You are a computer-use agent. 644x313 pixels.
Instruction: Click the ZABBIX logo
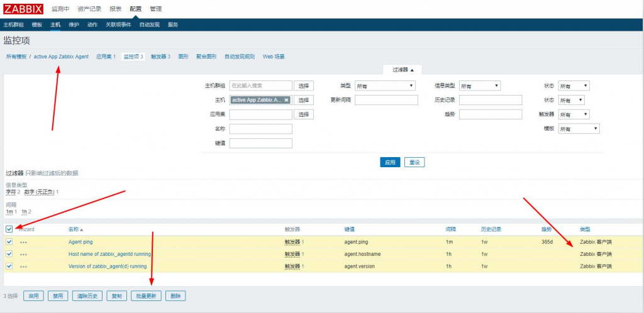point(23,9)
